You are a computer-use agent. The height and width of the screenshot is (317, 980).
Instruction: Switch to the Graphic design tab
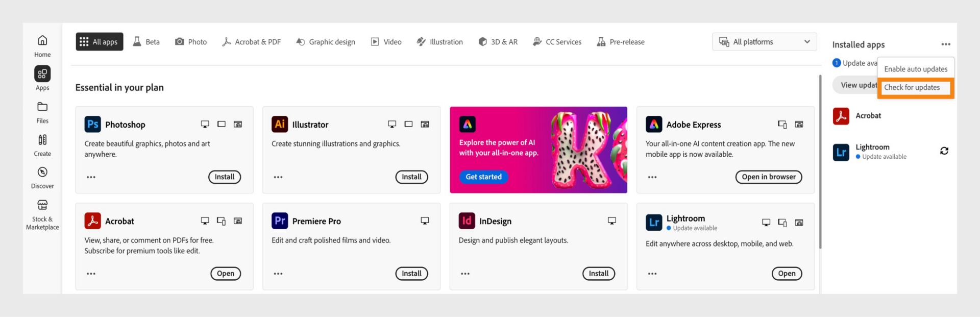point(326,42)
